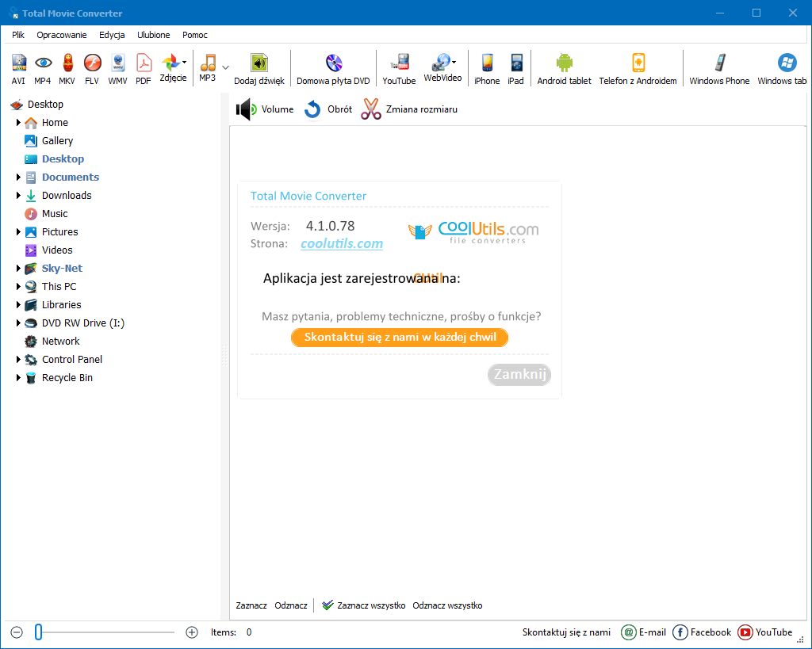812x649 pixels.
Task: Choose iPhone device preset
Action: (x=488, y=69)
